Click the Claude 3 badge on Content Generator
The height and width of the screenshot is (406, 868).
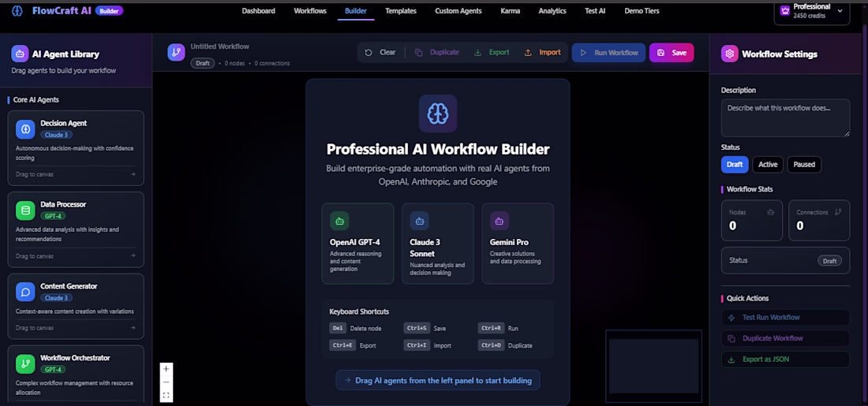coord(57,297)
